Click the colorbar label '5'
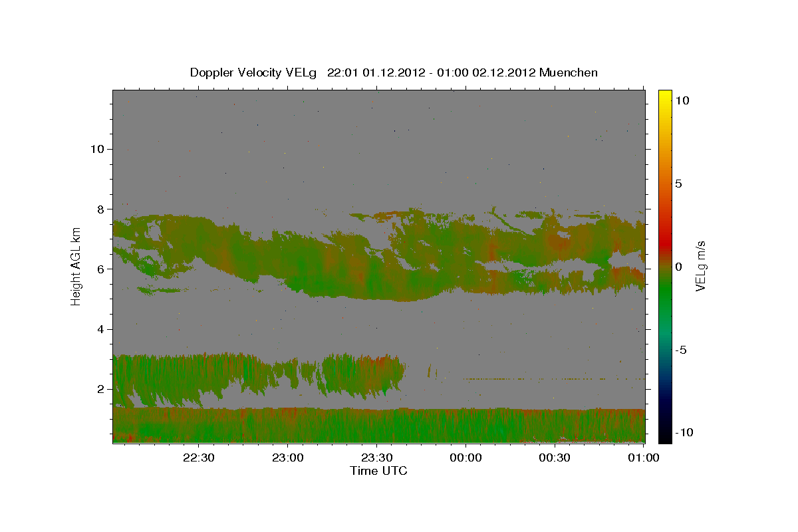This screenshot has width=798, height=532. [678, 184]
